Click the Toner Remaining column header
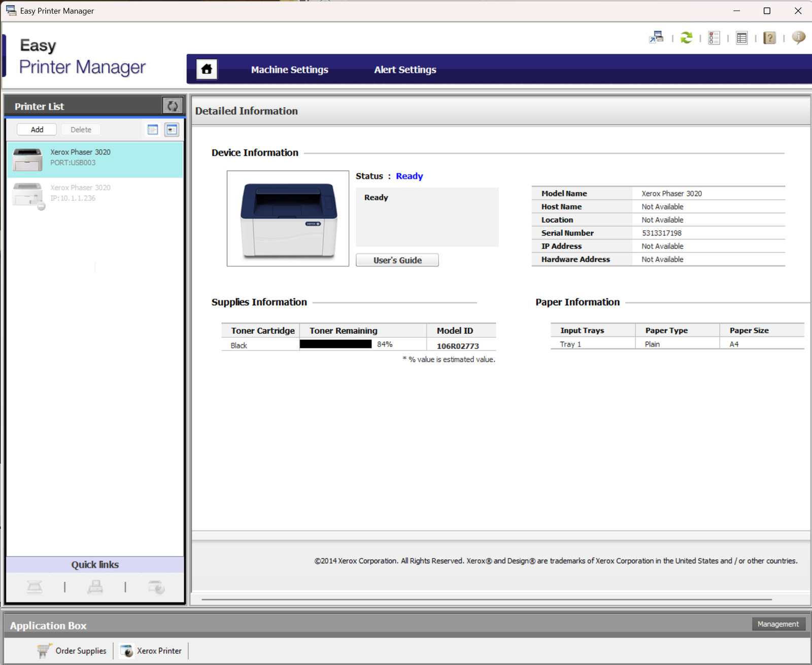The width and height of the screenshot is (812, 665). click(363, 330)
